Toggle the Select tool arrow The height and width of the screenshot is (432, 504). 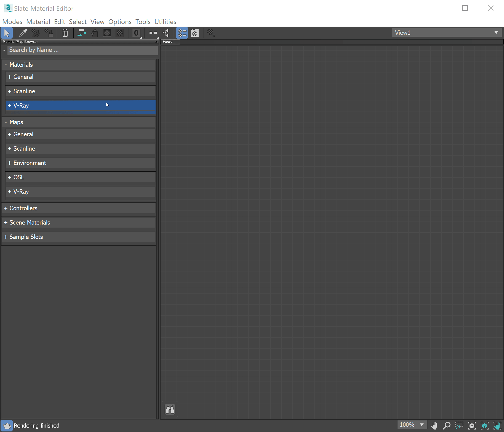point(7,33)
